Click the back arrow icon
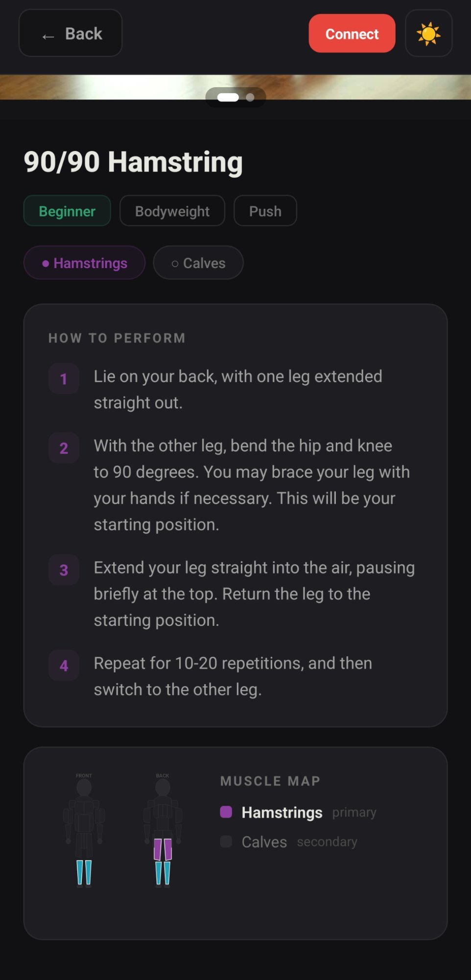The height and width of the screenshot is (980, 471). coord(47,35)
